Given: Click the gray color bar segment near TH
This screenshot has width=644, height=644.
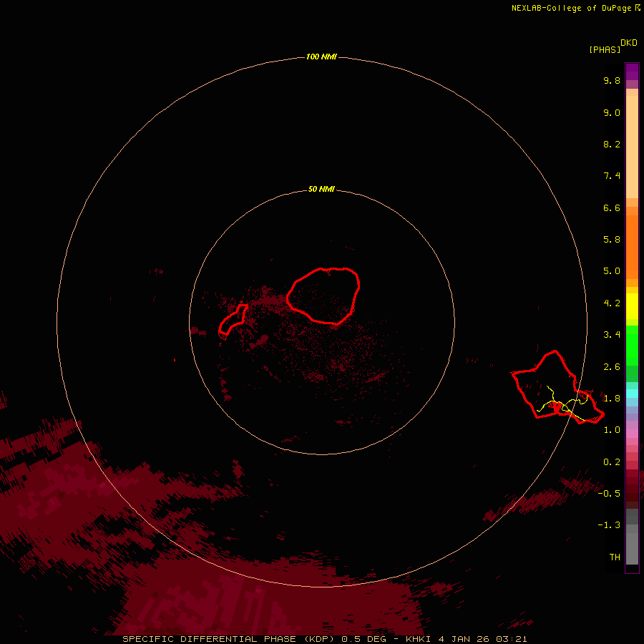Looking at the screenshot, I should coord(632,548).
